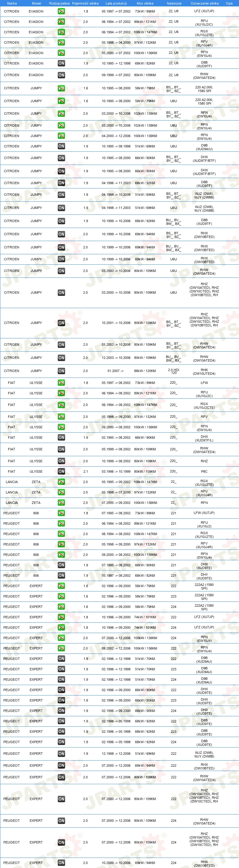Click petrol icon in Expert RFN 09.2002 row
The width and height of the screenshot is (239, 868).
pos(61,648)
